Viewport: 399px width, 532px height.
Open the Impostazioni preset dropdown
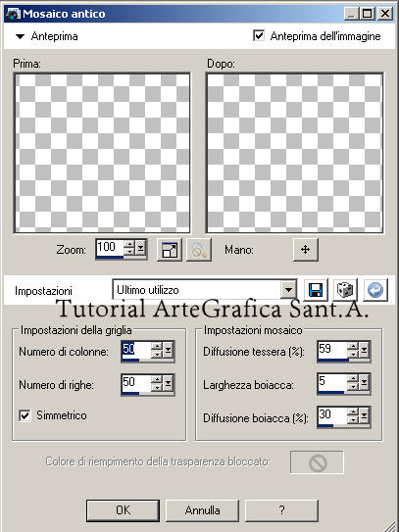click(x=288, y=290)
